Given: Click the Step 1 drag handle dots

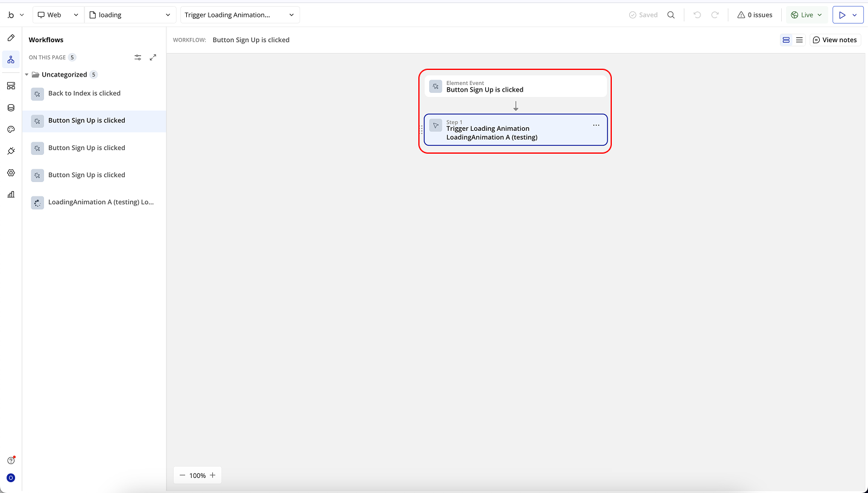Looking at the screenshot, I should pos(421,130).
